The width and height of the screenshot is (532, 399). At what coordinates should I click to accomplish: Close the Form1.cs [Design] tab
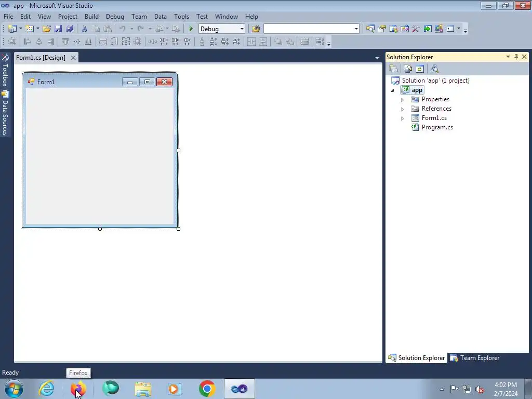tap(73, 58)
